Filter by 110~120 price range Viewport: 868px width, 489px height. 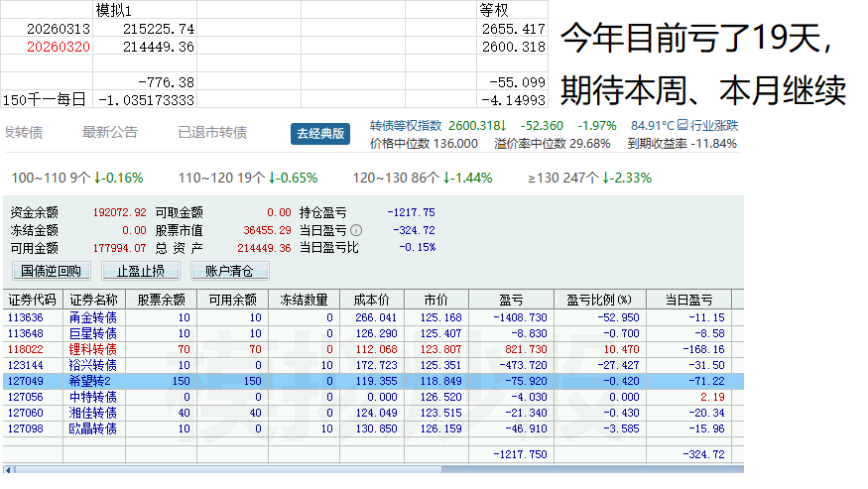pyautogui.click(x=248, y=178)
